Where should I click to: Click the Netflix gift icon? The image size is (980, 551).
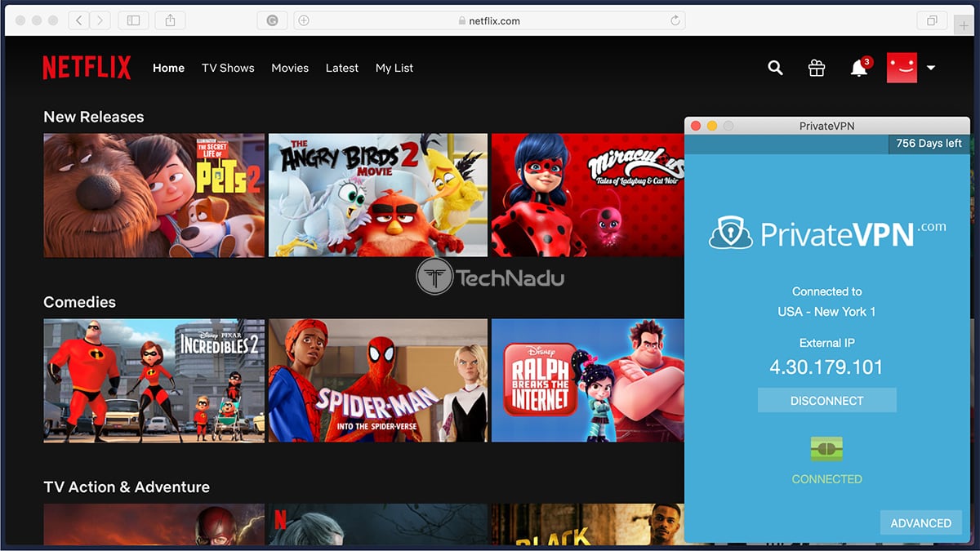click(x=817, y=68)
